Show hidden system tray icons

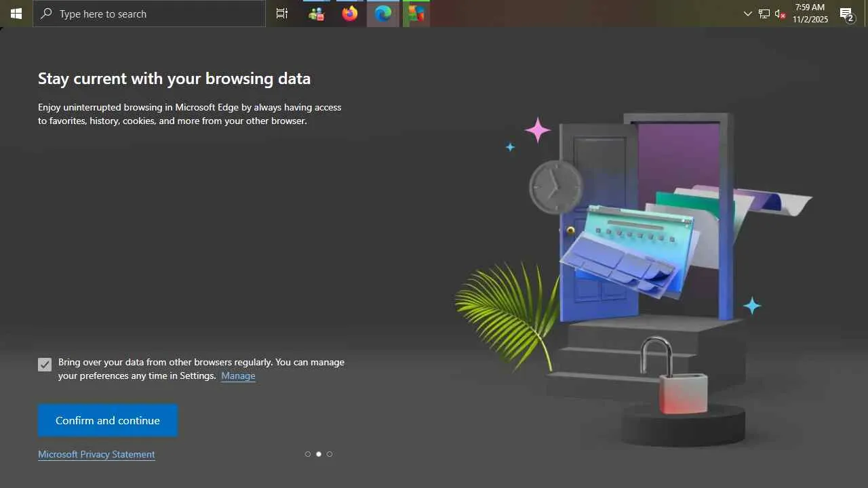pos(748,14)
